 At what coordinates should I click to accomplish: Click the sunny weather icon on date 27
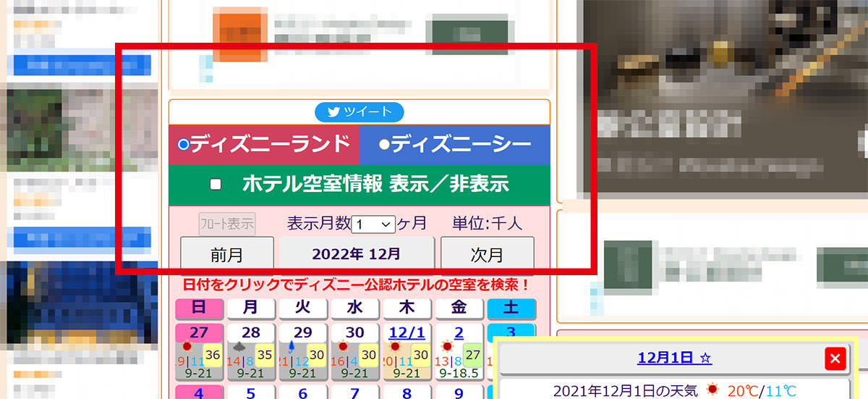coord(187,347)
